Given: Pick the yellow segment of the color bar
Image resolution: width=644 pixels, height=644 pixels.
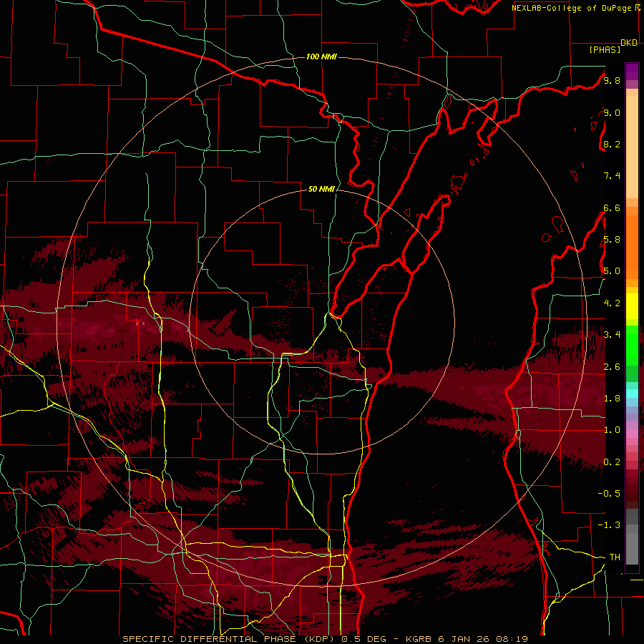Looking at the screenshot, I should pos(632,306).
